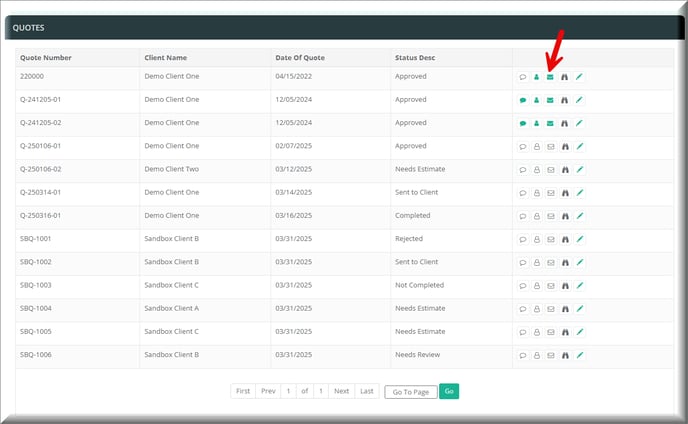
Task: Click the email icon for SBQ-1005
Action: click(550, 332)
